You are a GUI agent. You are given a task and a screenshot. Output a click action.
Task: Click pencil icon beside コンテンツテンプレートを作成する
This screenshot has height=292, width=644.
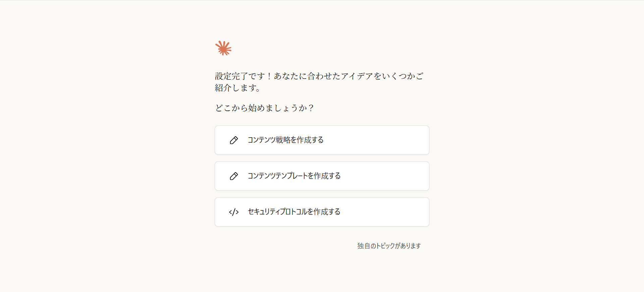[234, 176]
